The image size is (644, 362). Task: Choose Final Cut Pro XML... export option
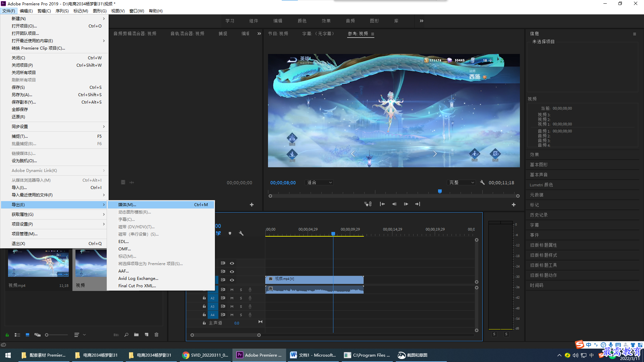161,286
